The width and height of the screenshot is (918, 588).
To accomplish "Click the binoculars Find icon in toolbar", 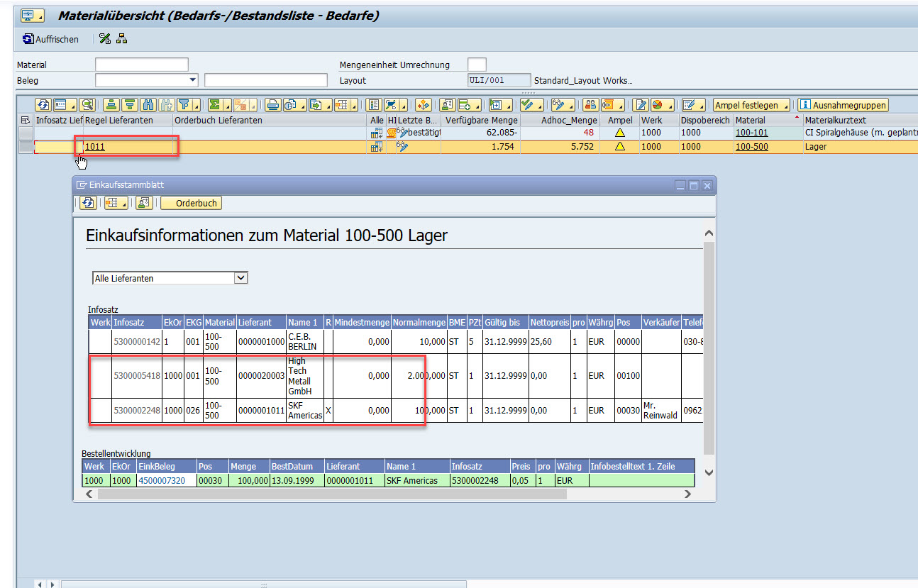I will click(148, 105).
